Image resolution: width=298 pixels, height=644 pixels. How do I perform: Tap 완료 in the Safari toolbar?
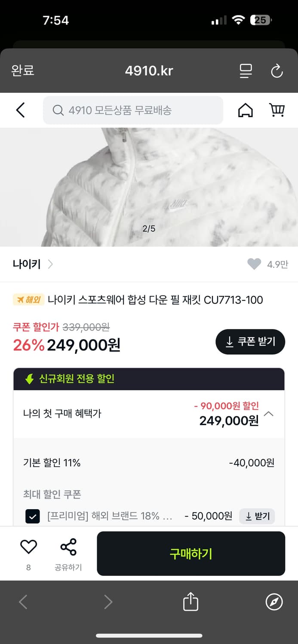click(x=22, y=71)
